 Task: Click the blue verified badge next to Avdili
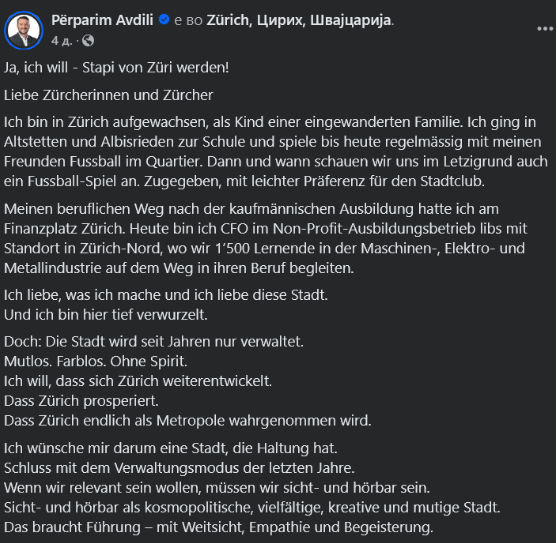pos(164,20)
